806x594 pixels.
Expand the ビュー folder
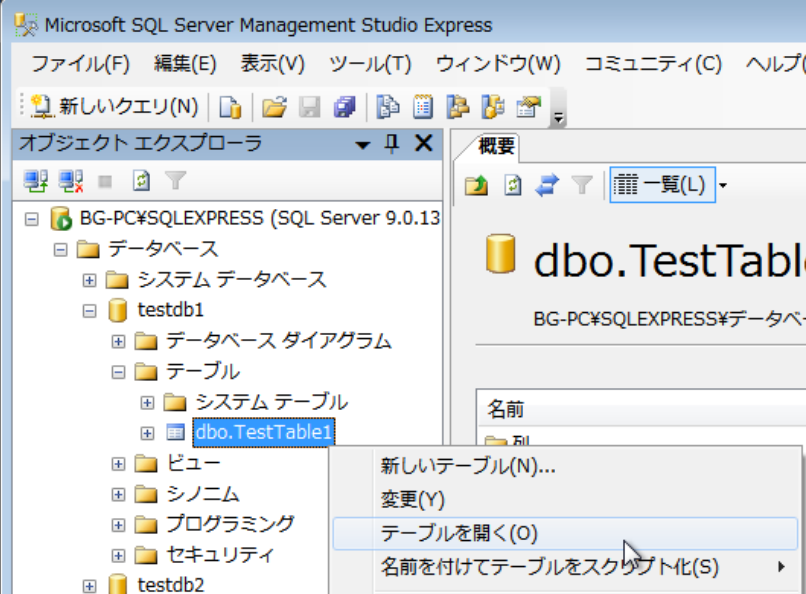(118, 464)
